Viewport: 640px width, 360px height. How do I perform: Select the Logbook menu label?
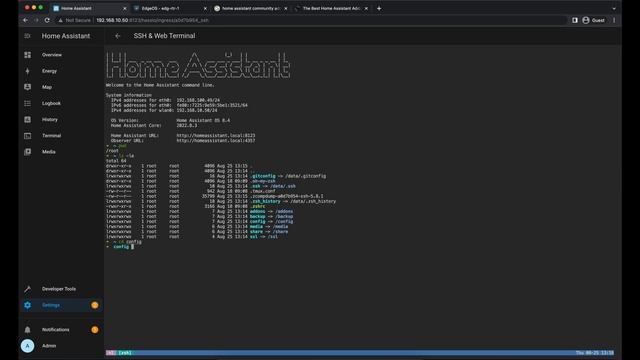click(51, 103)
